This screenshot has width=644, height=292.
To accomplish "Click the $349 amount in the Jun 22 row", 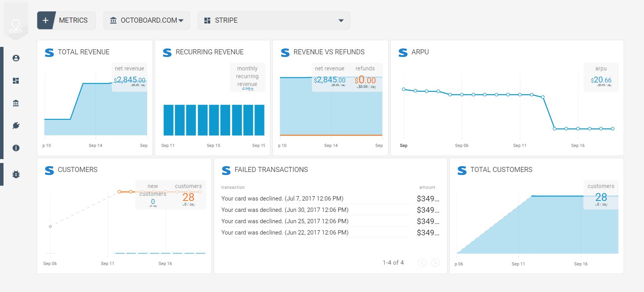I will pyautogui.click(x=428, y=233).
